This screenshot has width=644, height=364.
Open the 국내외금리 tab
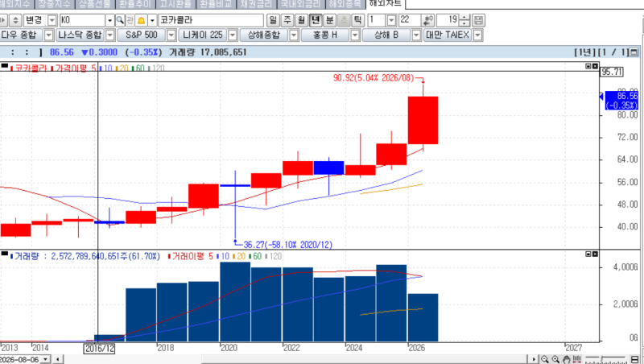click(x=301, y=4)
